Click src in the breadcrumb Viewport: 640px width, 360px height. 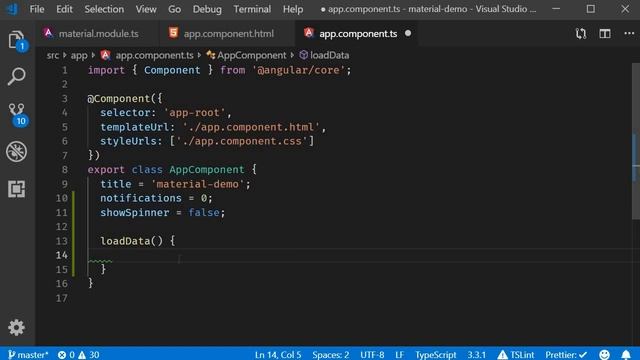[x=53, y=55]
